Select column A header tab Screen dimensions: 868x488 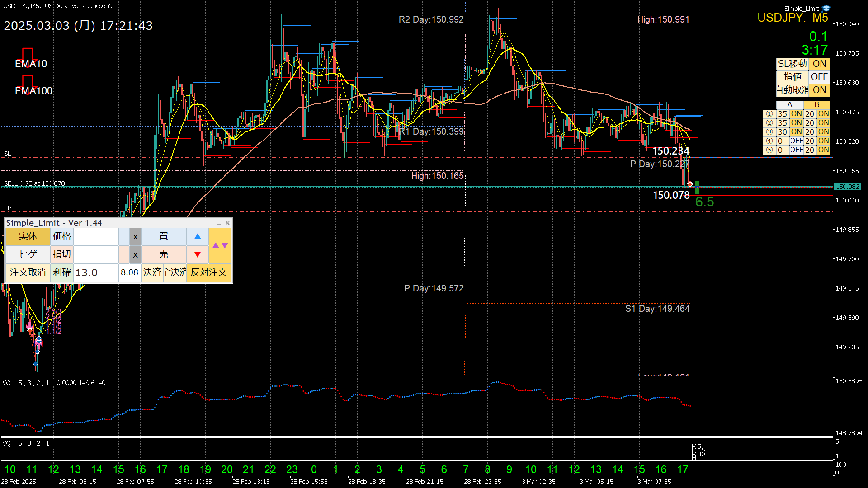789,105
